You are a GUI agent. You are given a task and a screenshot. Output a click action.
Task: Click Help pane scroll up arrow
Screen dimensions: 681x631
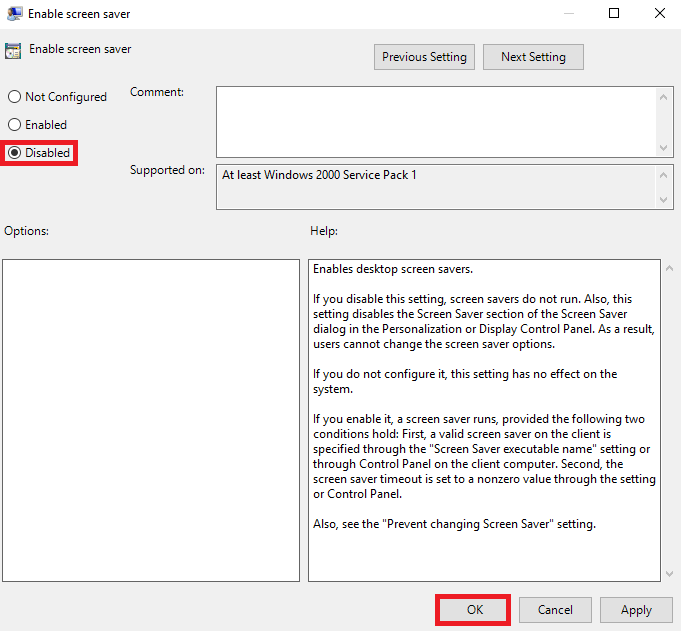(669, 268)
